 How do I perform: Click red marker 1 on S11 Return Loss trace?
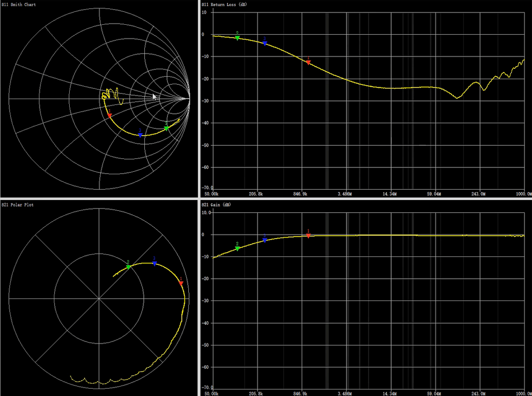click(308, 62)
